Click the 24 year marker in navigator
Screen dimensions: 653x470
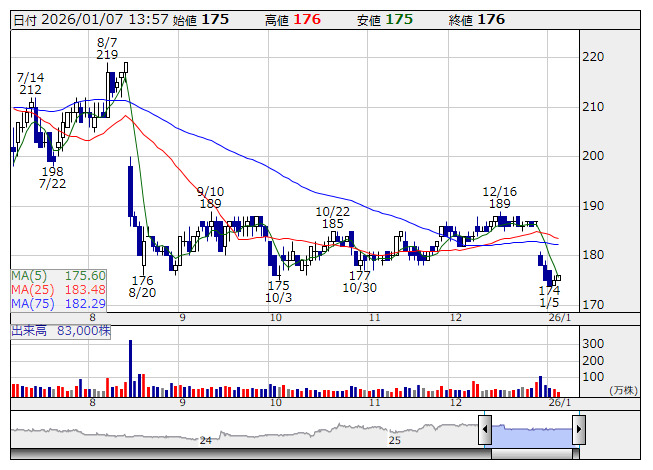pos(206,440)
